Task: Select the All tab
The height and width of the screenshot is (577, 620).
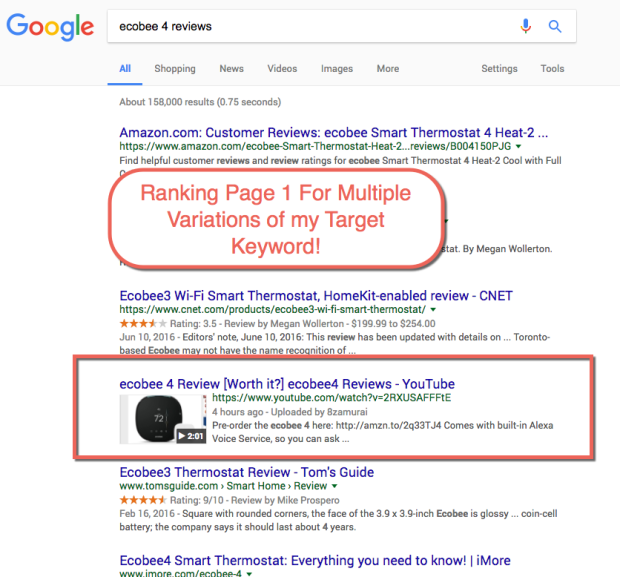Action: (125, 68)
